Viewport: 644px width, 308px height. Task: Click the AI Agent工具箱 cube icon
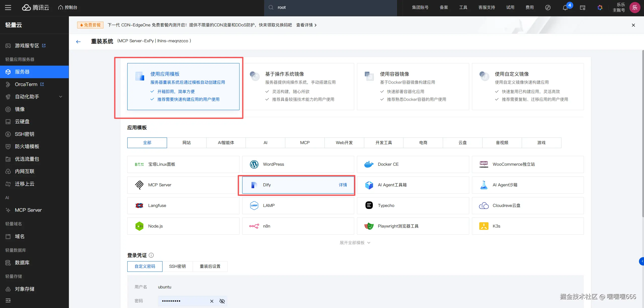point(369,185)
